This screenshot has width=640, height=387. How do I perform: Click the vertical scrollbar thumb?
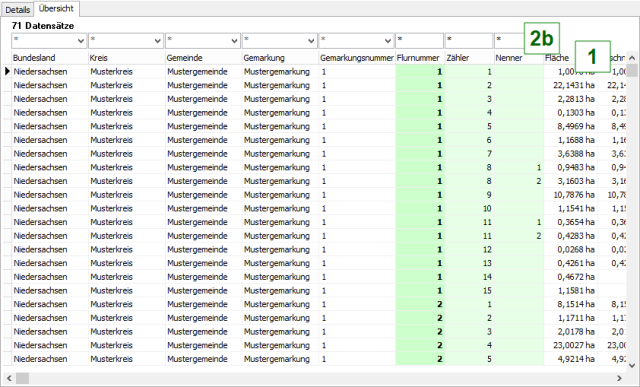(632, 70)
